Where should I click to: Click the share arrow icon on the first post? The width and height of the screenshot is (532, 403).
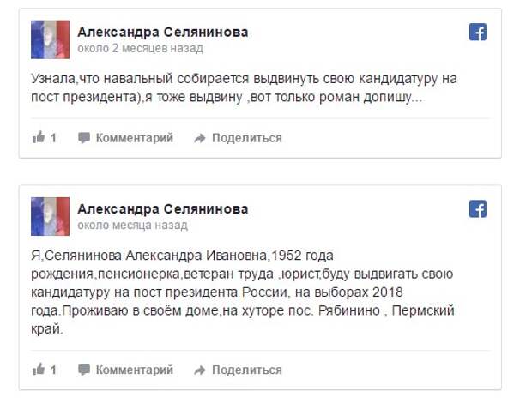point(200,138)
